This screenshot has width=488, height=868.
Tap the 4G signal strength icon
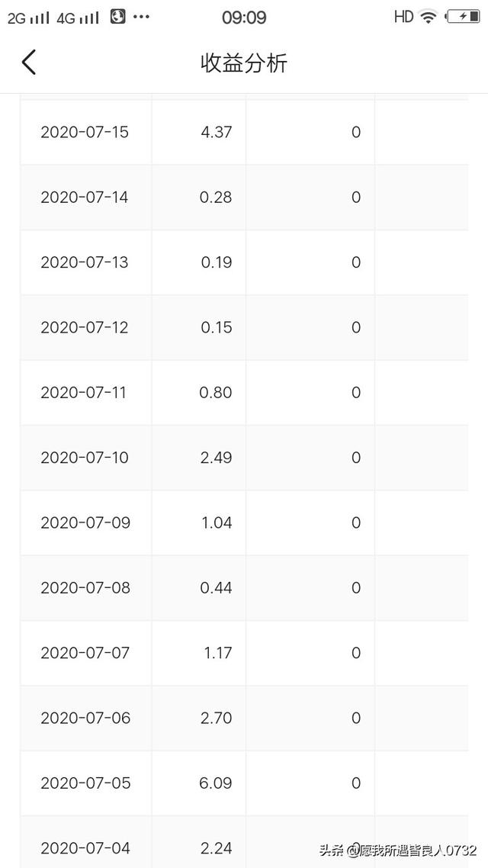tap(78, 18)
